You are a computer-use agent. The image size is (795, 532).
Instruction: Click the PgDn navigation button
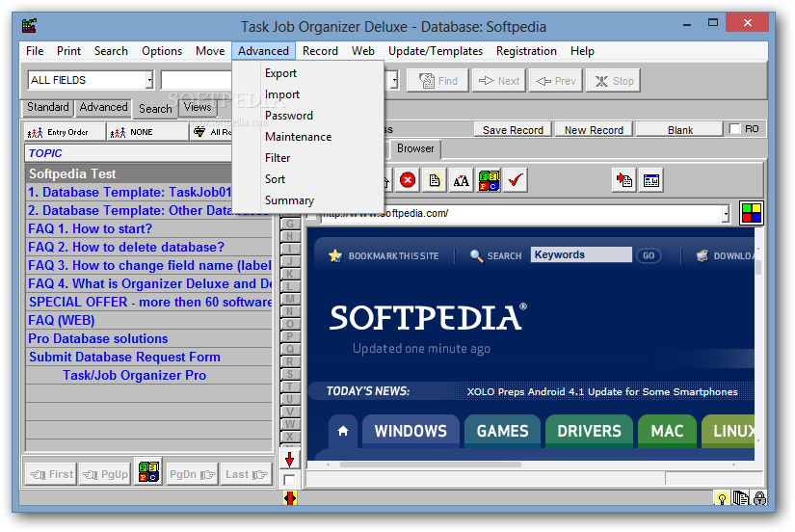click(x=192, y=475)
